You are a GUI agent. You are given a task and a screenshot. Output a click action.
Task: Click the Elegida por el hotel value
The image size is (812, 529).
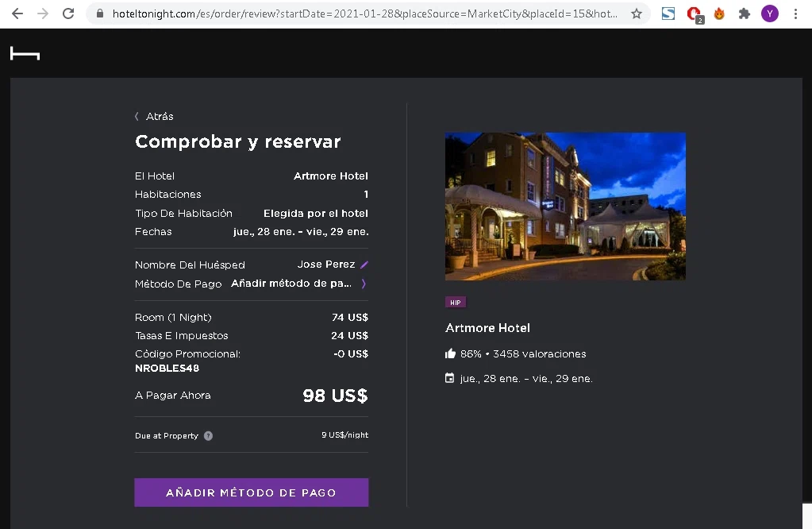[316, 214]
